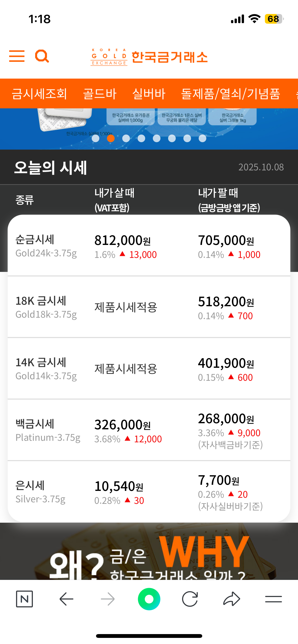Go back with the left arrow
Image resolution: width=298 pixels, height=644 pixels.
coord(66,599)
